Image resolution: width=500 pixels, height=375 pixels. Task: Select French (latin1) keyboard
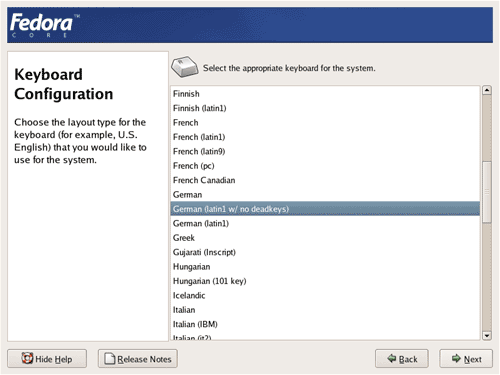point(325,137)
